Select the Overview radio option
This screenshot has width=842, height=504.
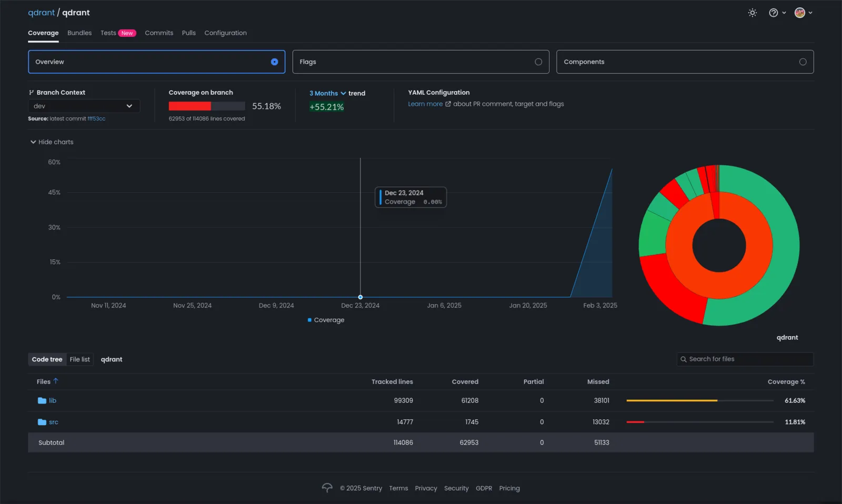(x=274, y=62)
